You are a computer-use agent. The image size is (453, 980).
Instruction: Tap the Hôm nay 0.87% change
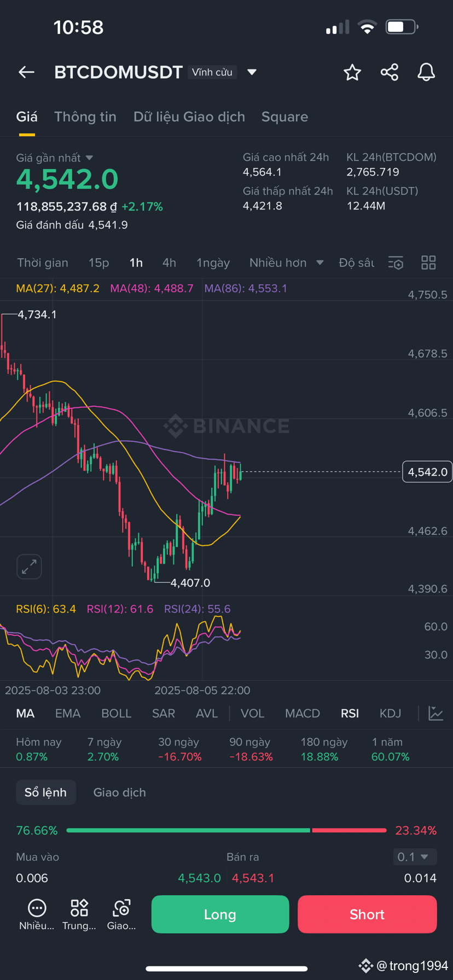coord(39,749)
